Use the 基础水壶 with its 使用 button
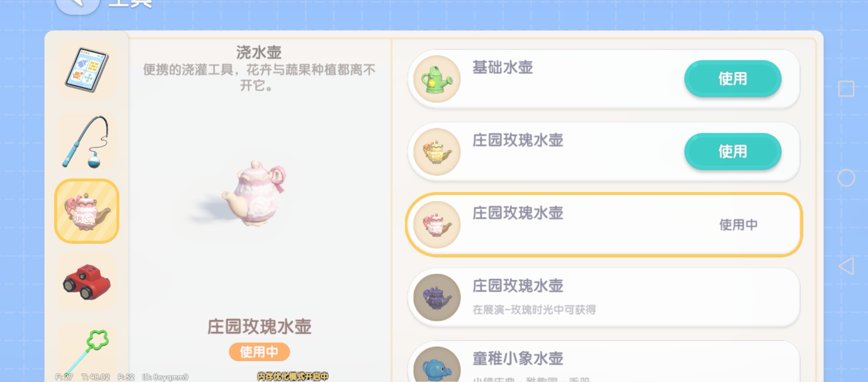Image resolution: width=868 pixels, height=382 pixels. pyautogui.click(x=733, y=79)
